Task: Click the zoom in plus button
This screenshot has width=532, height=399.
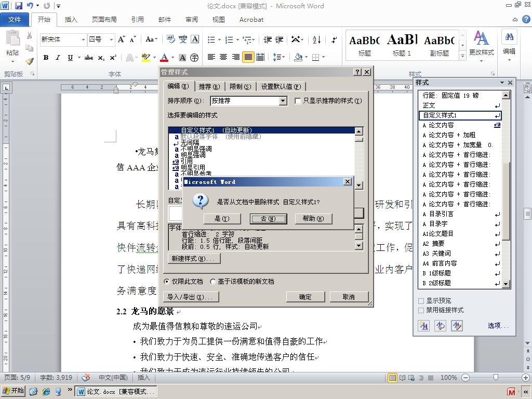Action: point(526,377)
